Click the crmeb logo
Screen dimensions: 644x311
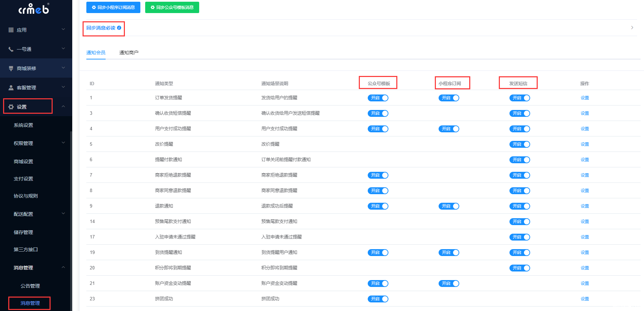[34, 9]
